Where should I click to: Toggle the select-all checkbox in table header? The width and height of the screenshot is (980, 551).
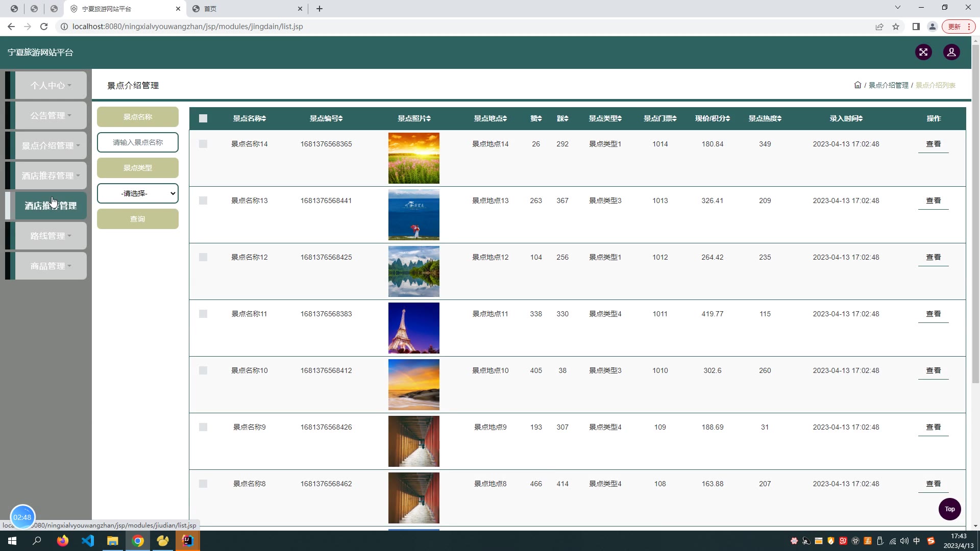[203, 118]
